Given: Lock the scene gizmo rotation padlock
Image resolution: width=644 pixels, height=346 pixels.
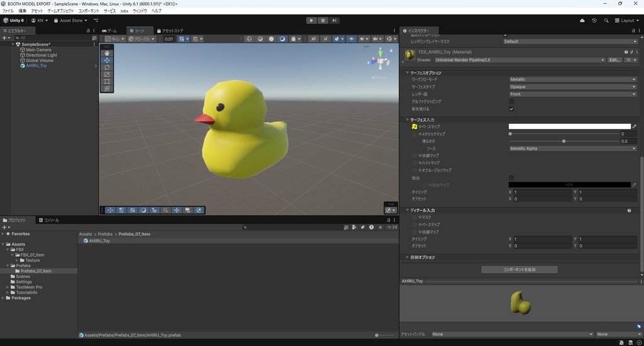Looking at the screenshot, I should (391, 50).
